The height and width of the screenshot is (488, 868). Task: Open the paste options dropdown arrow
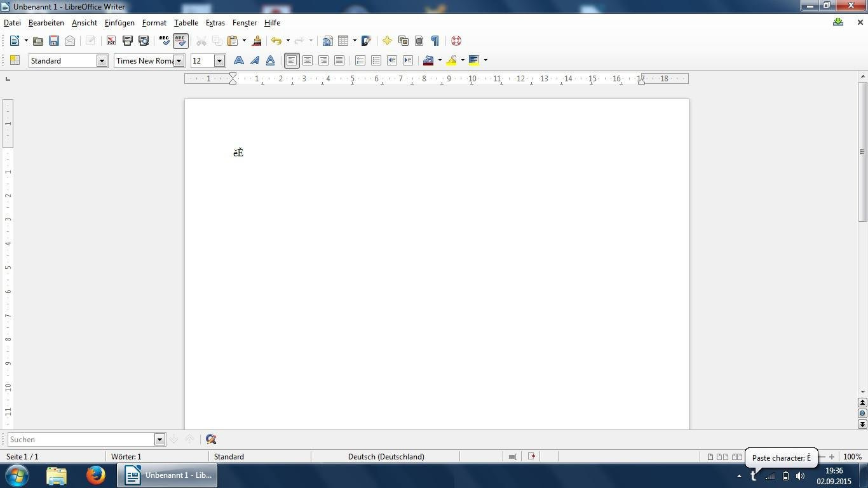[244, 41]
